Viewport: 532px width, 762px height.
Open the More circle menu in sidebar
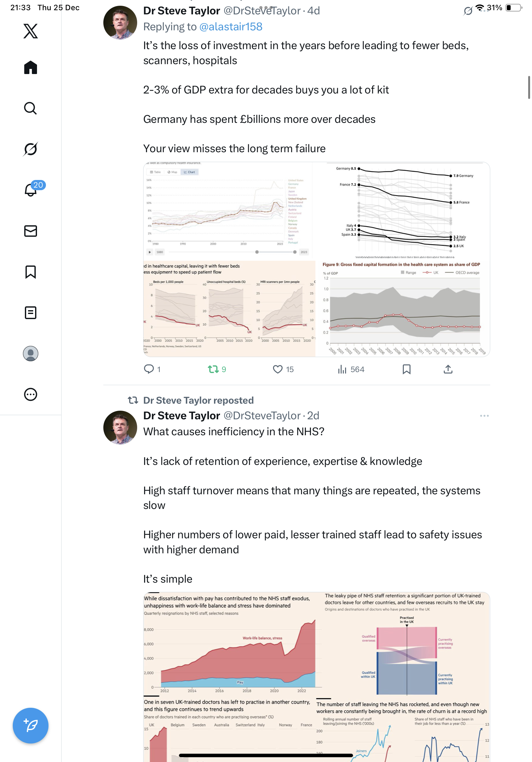click(x=31, y=394)
